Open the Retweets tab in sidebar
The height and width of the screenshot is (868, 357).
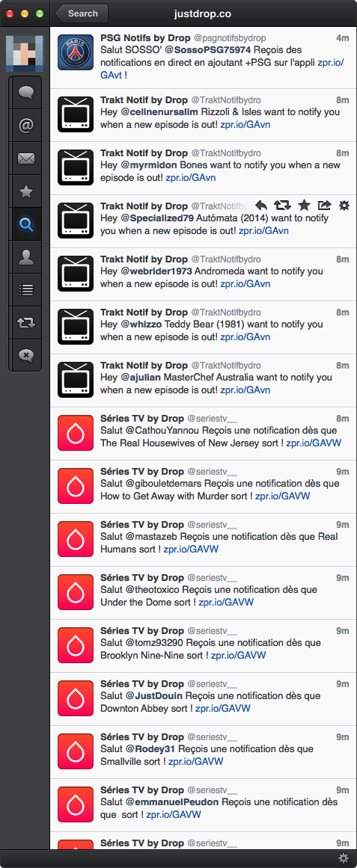pyautogui.click(x=25, y=322)
